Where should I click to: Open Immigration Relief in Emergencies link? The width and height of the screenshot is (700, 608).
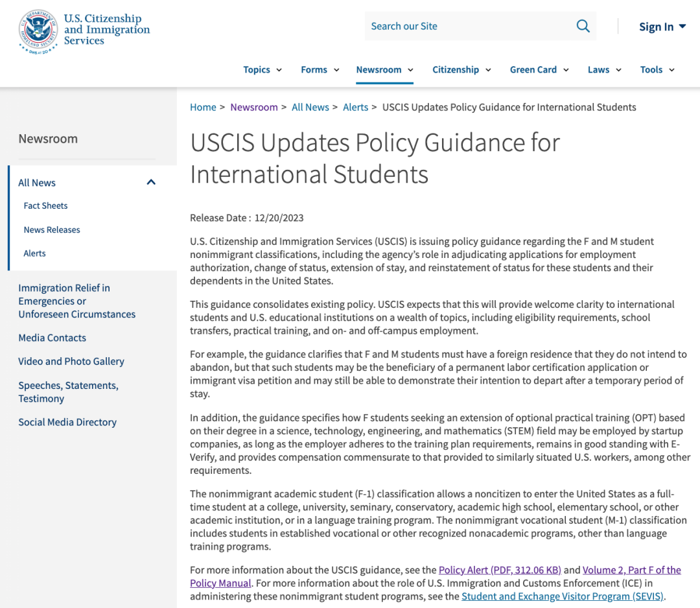[76, 301]
